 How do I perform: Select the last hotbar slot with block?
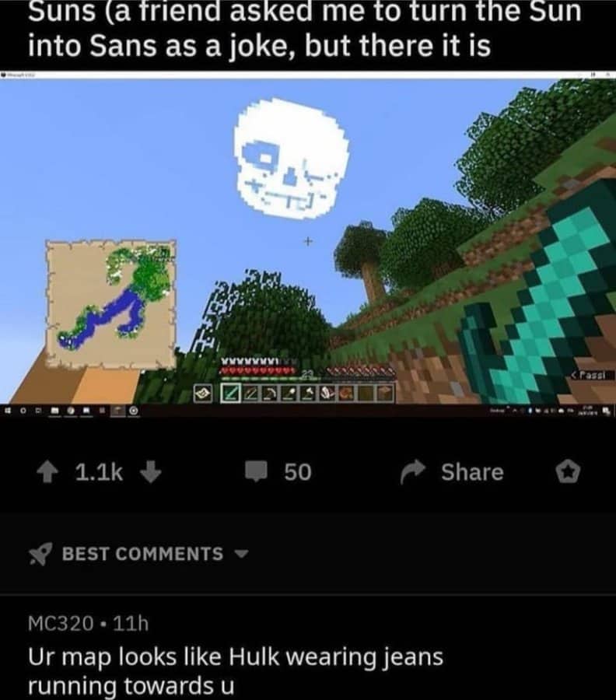coord(385,394)
